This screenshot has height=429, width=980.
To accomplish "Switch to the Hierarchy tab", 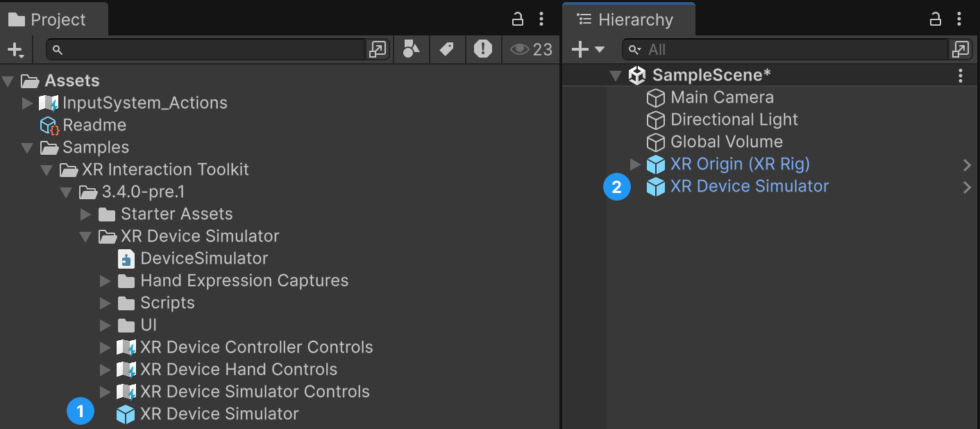I will [x=628, y=19].
